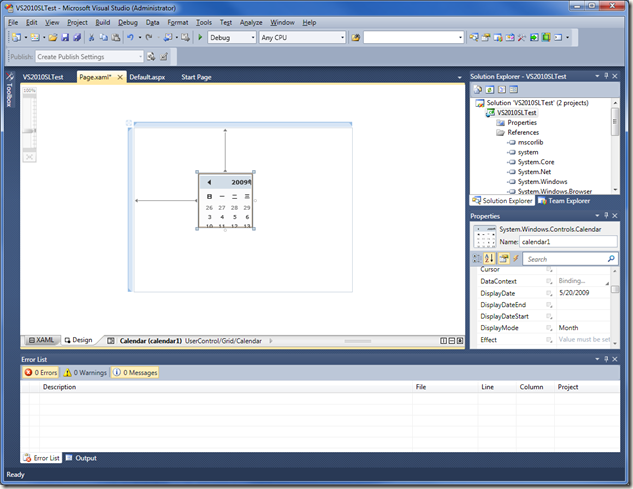Click the Redo toolbar icon

(149, 38)
